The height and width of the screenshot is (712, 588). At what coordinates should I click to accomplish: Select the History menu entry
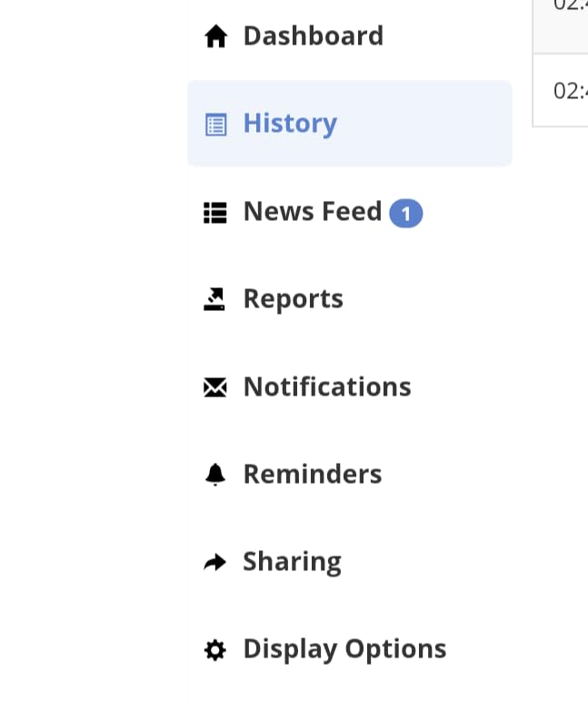(291, 124)
